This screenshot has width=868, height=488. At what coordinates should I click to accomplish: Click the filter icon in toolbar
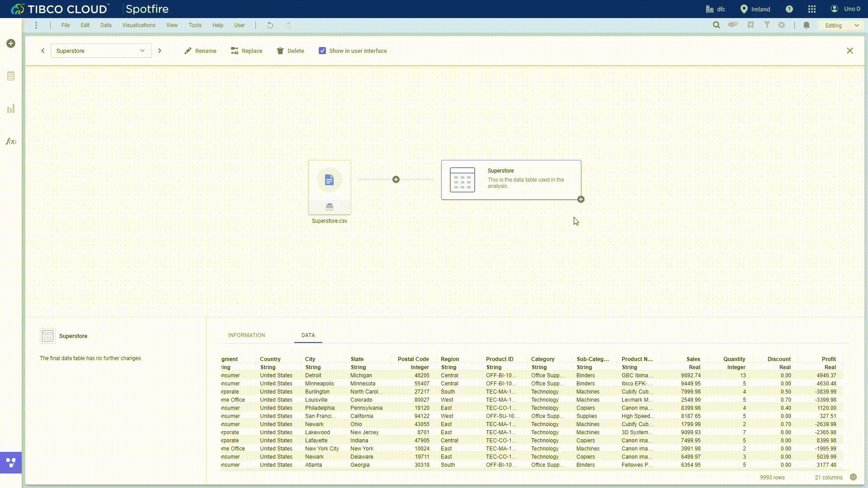coord(767,25)
